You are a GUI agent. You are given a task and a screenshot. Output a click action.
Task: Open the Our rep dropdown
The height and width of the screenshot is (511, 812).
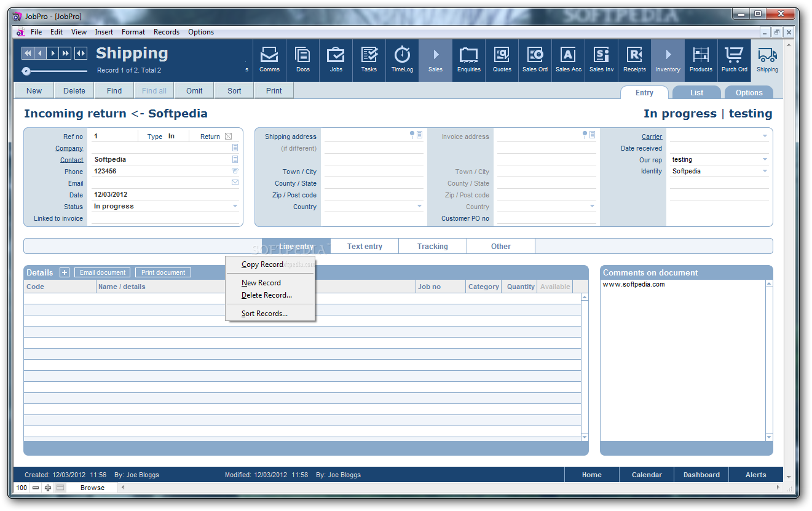(765, 160)
